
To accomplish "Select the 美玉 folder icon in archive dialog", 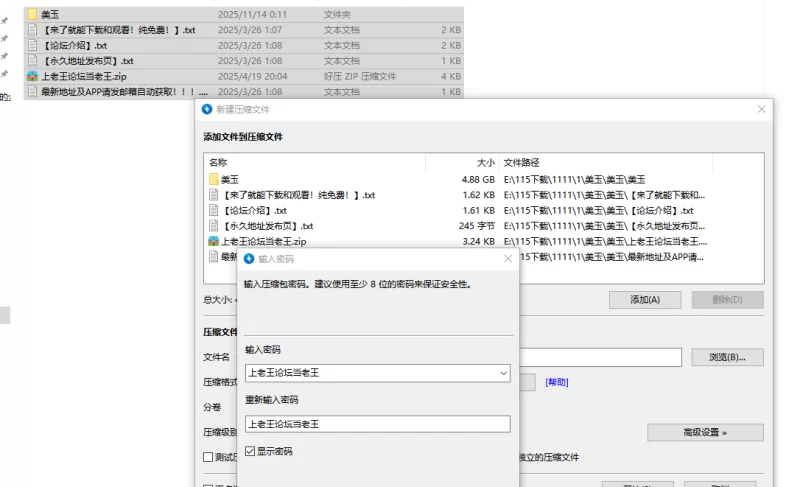I will click(x=213, y=179).
